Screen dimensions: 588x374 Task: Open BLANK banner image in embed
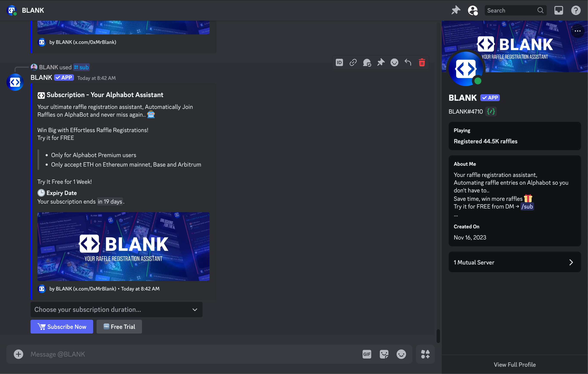123,246
